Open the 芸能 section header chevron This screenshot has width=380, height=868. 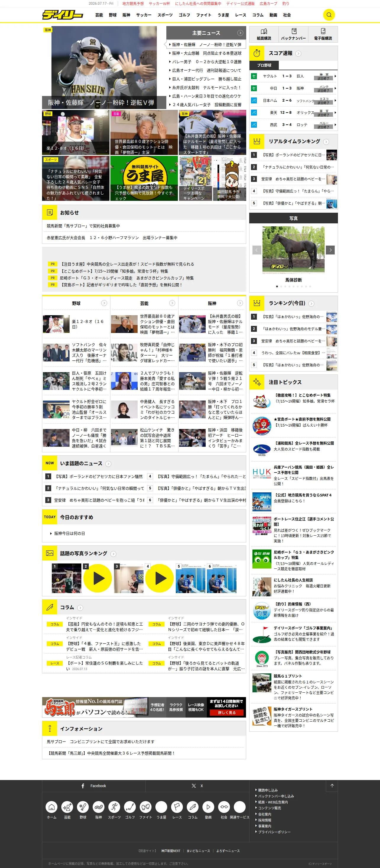click(172, 303)
